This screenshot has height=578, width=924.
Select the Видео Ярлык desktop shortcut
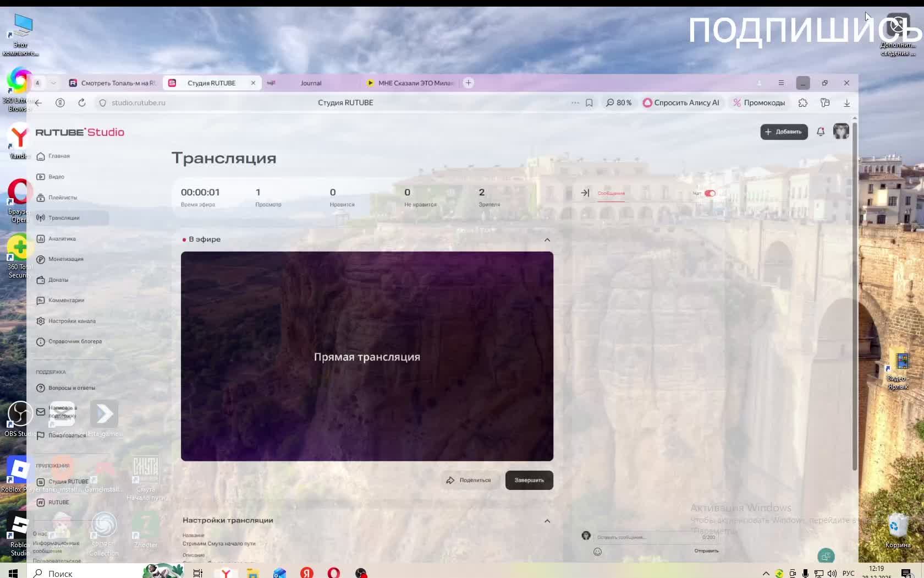click(x=898, y=372)
